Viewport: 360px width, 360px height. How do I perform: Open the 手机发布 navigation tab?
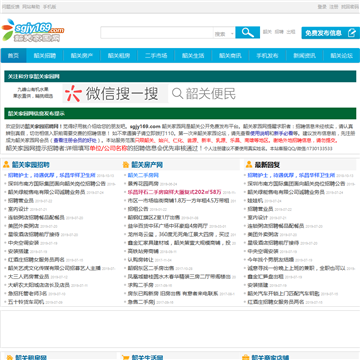click(x=267, y=56)
